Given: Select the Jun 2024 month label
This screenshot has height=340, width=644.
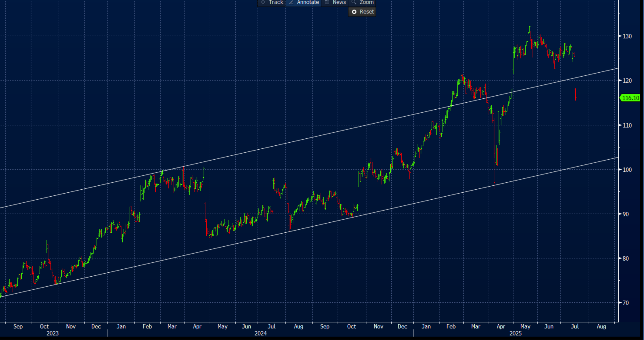Looking at the screenshot, I should pos(246,326).
